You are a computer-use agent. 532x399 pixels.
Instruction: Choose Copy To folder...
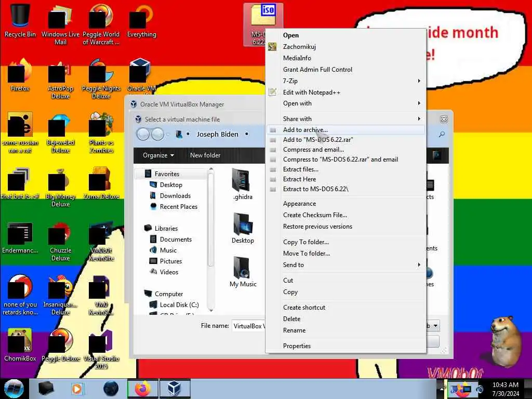pyautogui.click(x=345, y=242)
